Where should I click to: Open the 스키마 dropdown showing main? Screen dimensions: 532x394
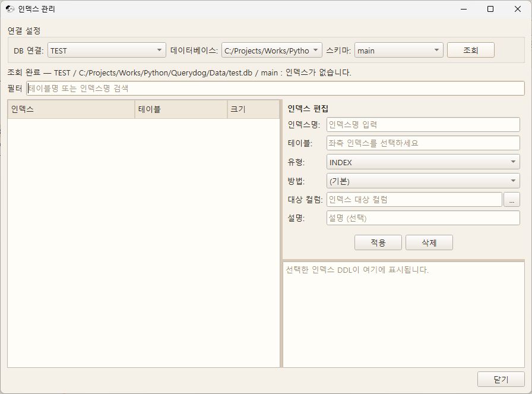click(398, 51)
